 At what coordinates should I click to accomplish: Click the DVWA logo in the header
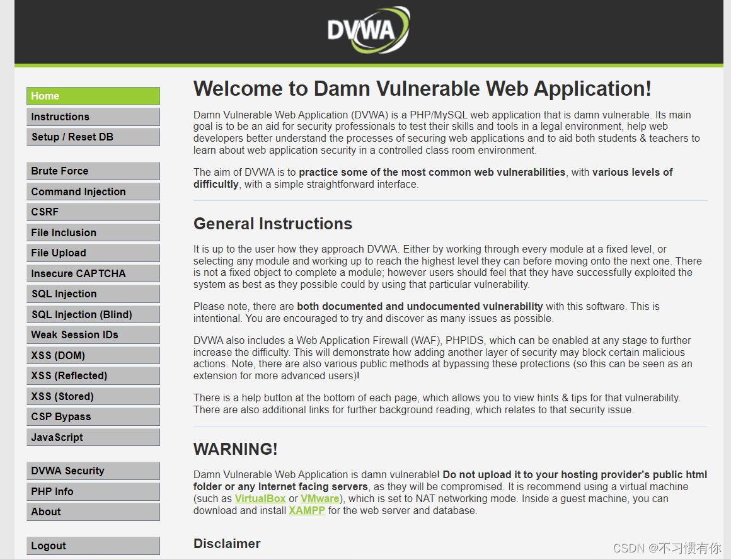click(368, 30)
